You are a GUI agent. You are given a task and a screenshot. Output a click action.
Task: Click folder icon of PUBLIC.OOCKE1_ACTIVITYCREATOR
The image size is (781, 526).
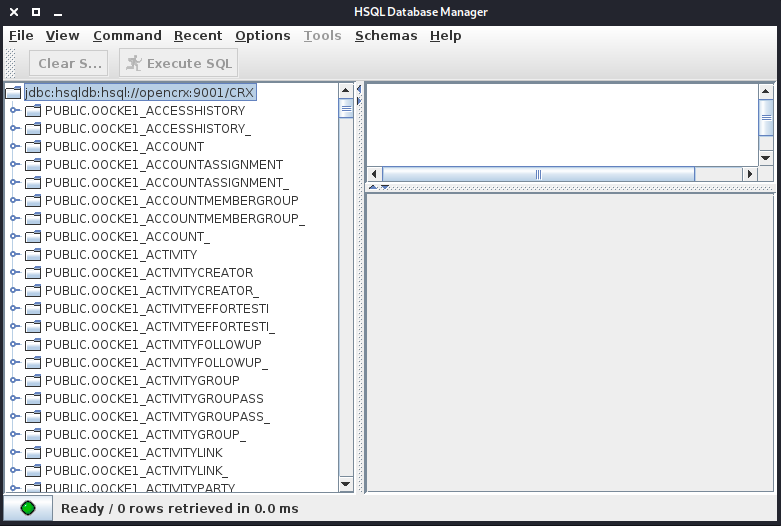[33, 272]
